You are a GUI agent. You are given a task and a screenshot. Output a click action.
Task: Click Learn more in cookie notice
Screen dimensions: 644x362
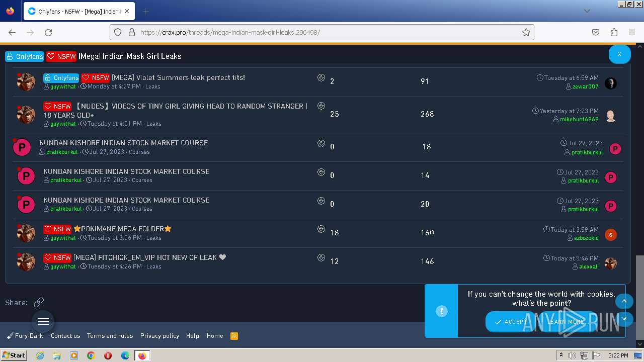(x=566, y=322)
